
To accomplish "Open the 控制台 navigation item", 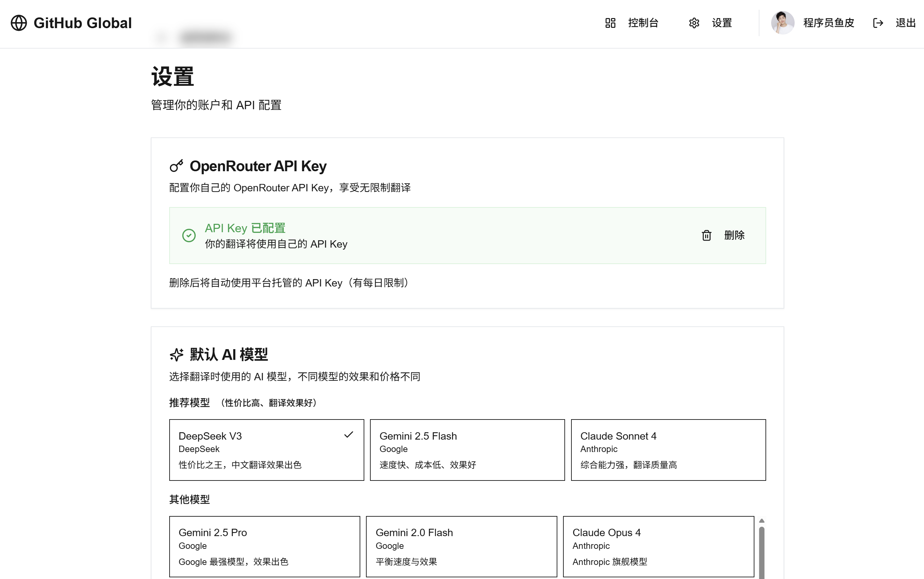I will point(643,23).
